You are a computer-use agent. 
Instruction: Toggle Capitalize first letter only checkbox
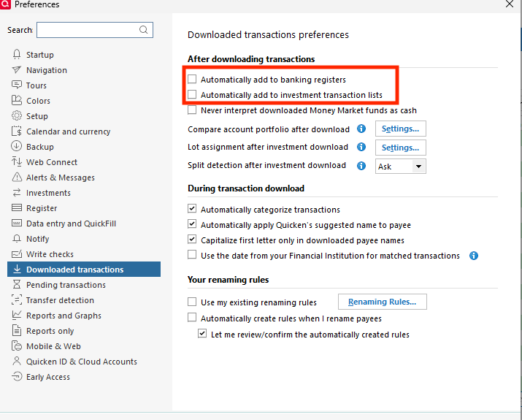click(192, 239)
